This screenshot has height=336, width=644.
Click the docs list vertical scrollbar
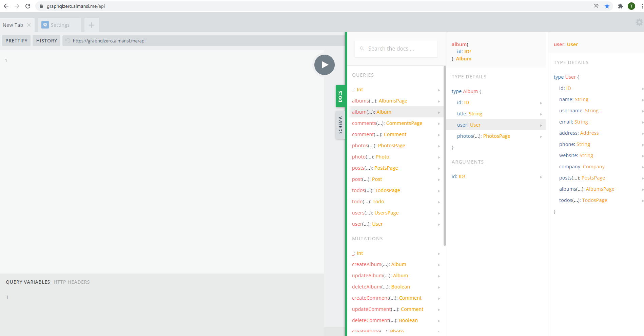(445, 155)
